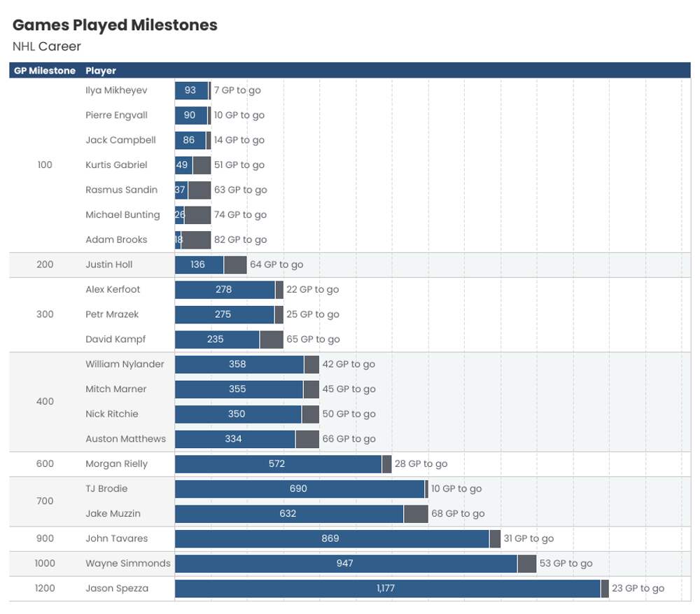Click the 300 milestone group label
The height and width of the screenshot is (614, 700).
(45, 314)
